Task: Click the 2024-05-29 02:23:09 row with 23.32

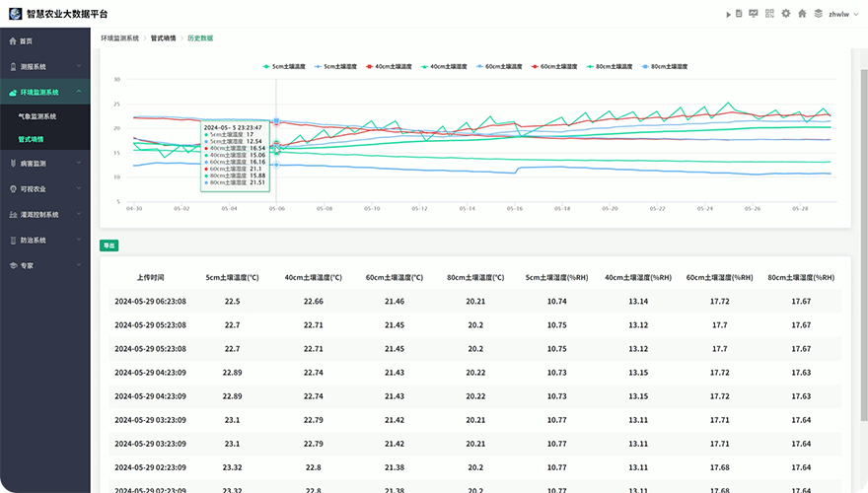Action: pos(475,467)
